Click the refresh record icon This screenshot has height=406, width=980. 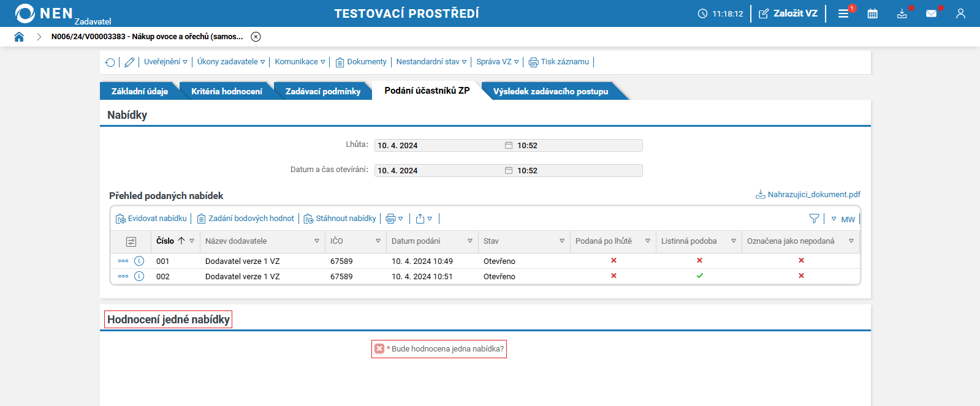[110, 62]
